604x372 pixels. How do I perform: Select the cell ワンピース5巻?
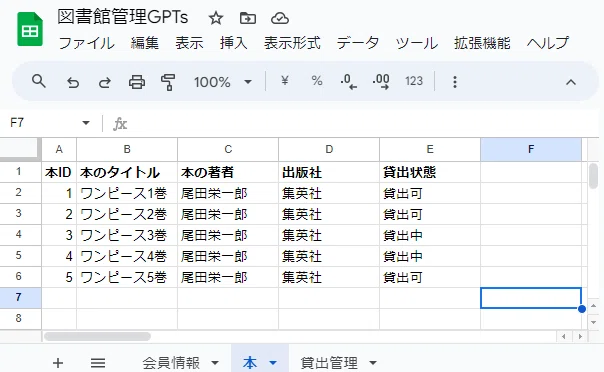click(127, 277)
